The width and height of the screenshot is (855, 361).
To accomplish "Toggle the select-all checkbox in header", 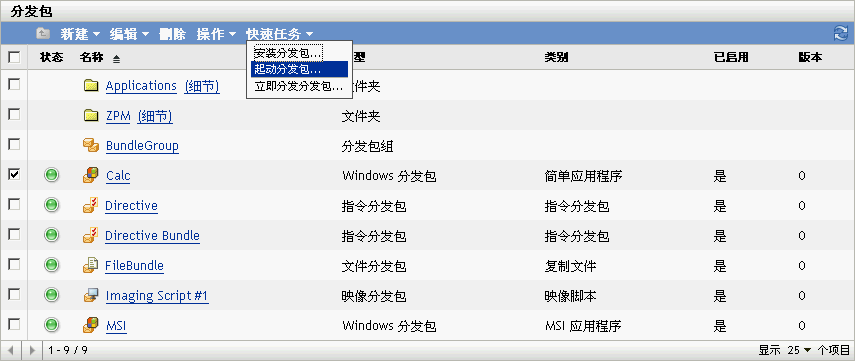I will point(14,57).
